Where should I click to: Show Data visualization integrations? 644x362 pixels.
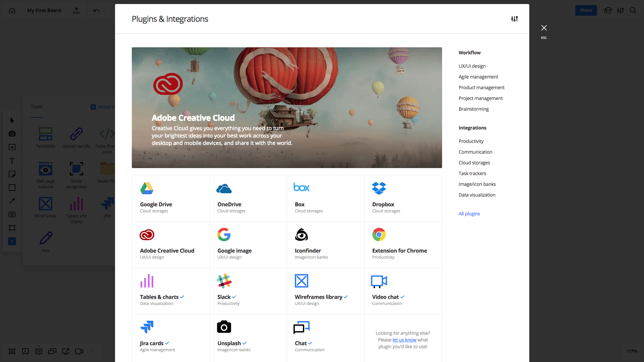(477, 195)
